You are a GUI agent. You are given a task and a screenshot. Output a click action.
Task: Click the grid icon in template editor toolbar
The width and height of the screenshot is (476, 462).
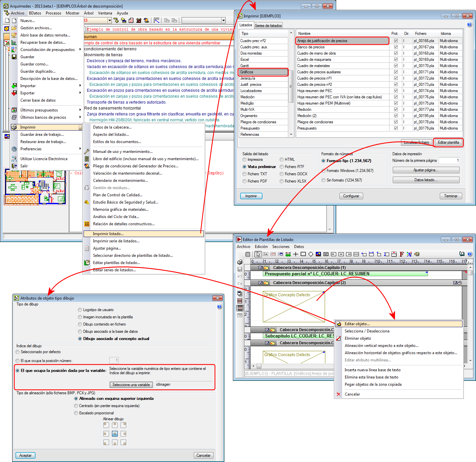coord(248,254)
